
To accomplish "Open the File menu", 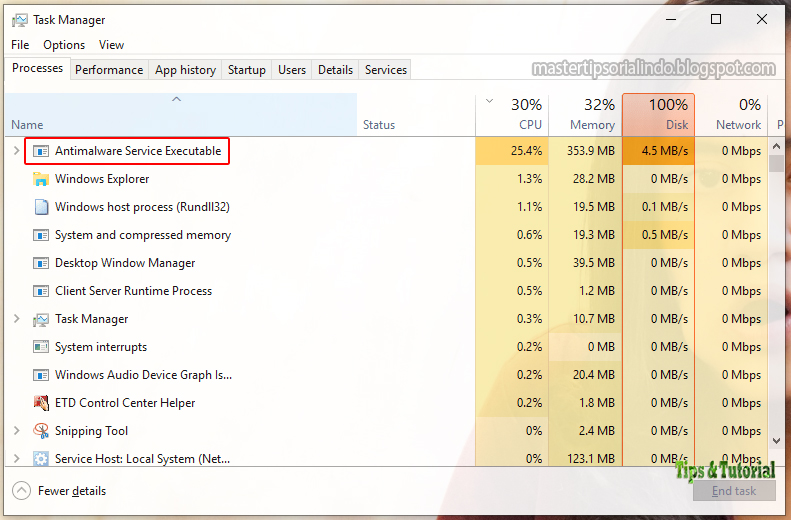I will [20, 45].
